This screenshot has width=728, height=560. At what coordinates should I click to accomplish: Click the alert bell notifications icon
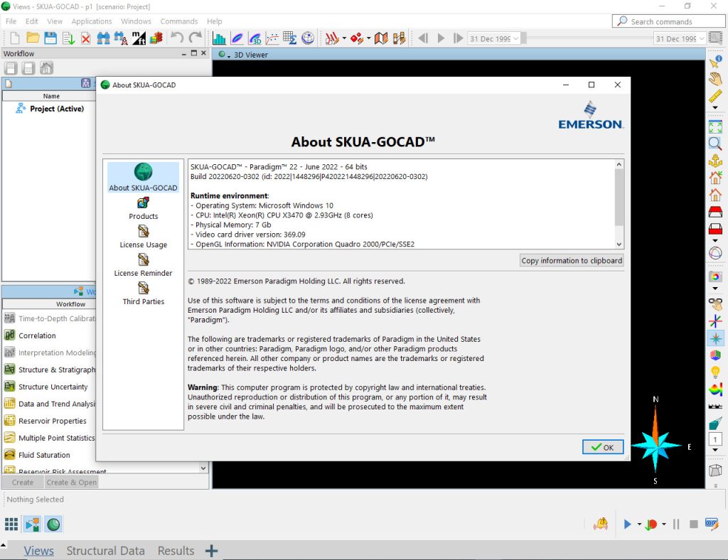click(601, 524)
